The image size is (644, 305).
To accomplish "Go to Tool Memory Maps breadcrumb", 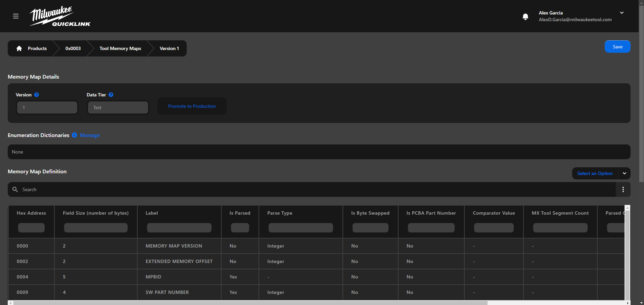I will (120, 48).
